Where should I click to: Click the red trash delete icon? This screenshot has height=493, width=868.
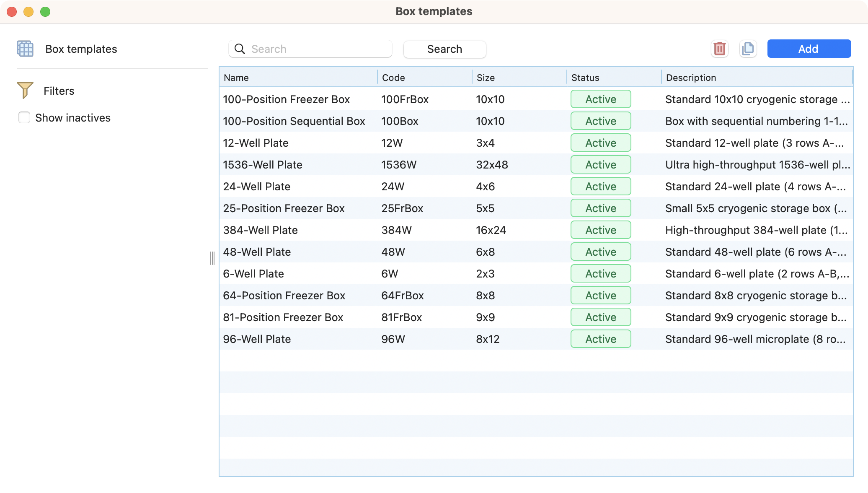pos(719,49)
